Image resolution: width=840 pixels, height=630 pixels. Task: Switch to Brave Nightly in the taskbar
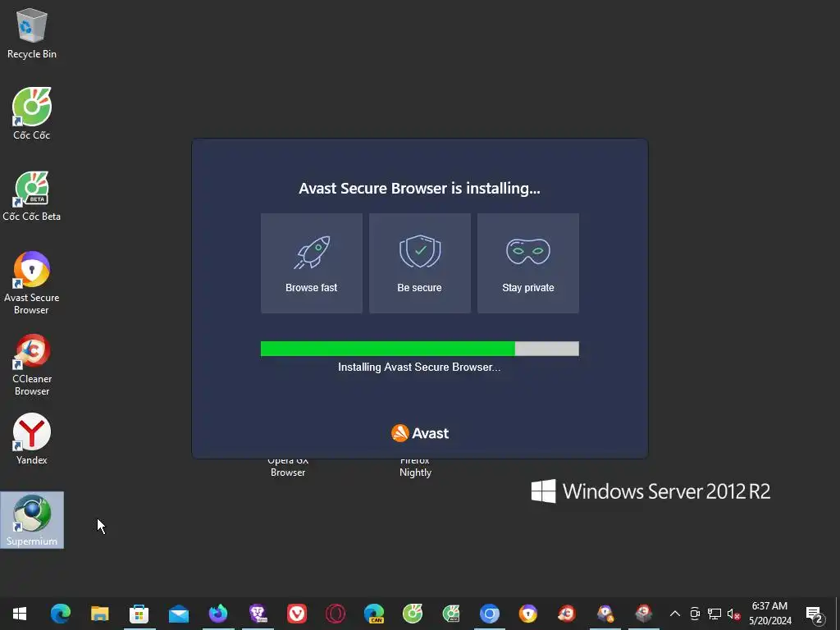click(x=258, y=614)
